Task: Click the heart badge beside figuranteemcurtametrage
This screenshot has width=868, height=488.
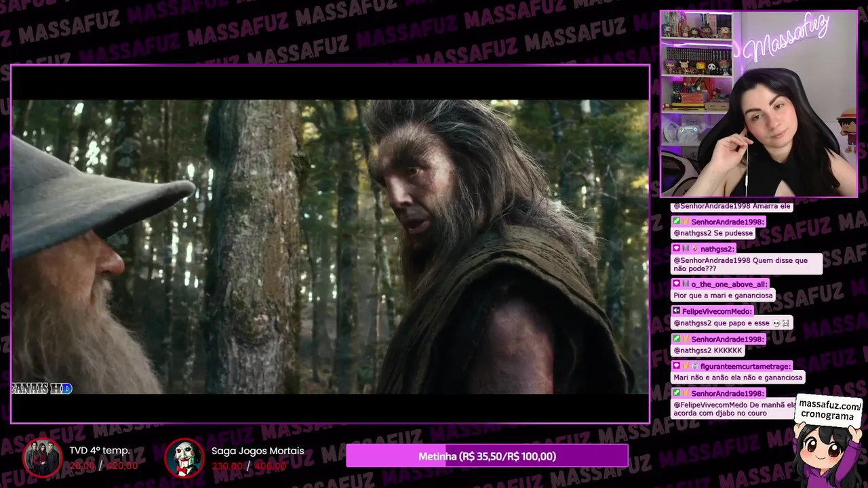Action: pyautogui.click(x=677, y=366)
